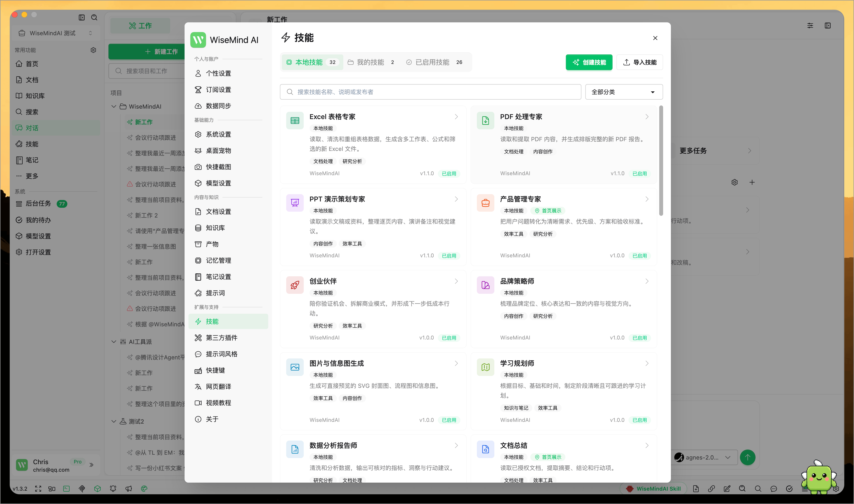The width and height of the screenshot is (854, 504).
Task: Open the 图片与信息图生成 image icon
Action: [x=295, y=367]
